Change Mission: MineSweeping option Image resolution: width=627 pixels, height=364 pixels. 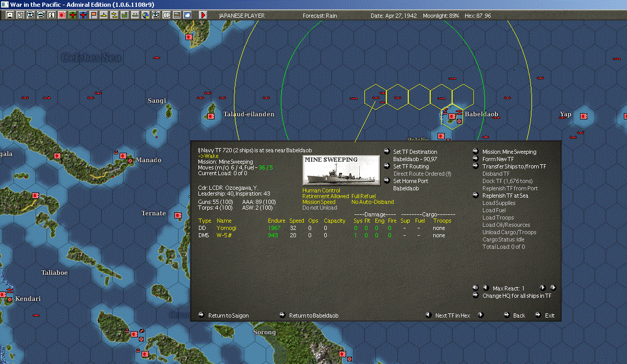point(509,152)
